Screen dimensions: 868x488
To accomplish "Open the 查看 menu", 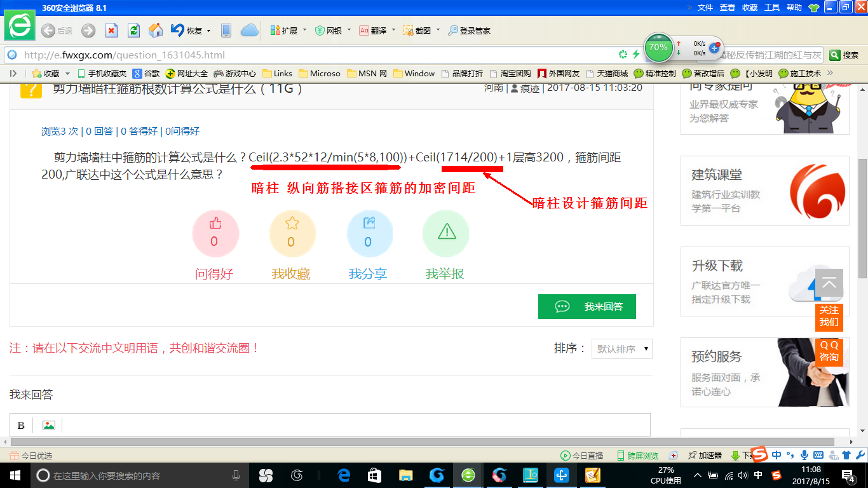I will click(728, 8).
